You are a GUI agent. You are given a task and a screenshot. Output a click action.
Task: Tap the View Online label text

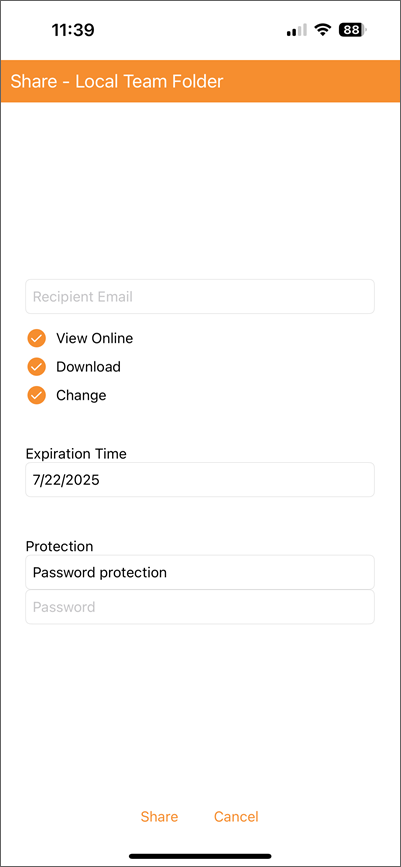(95, 338)
